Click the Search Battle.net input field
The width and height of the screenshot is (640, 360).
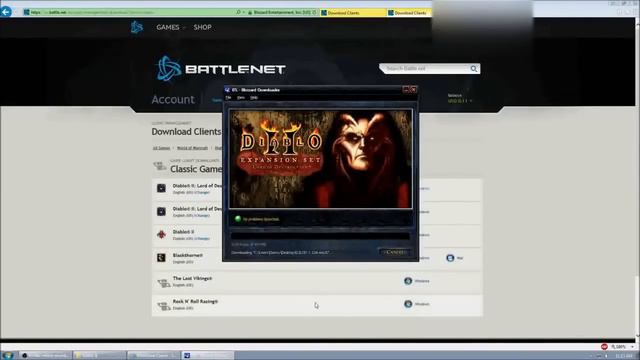(425, 69)
